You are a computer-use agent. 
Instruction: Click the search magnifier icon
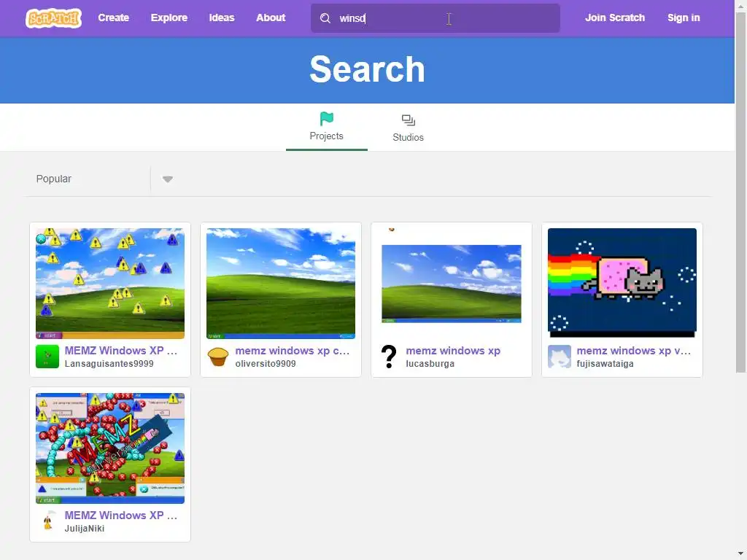point(325,18)
